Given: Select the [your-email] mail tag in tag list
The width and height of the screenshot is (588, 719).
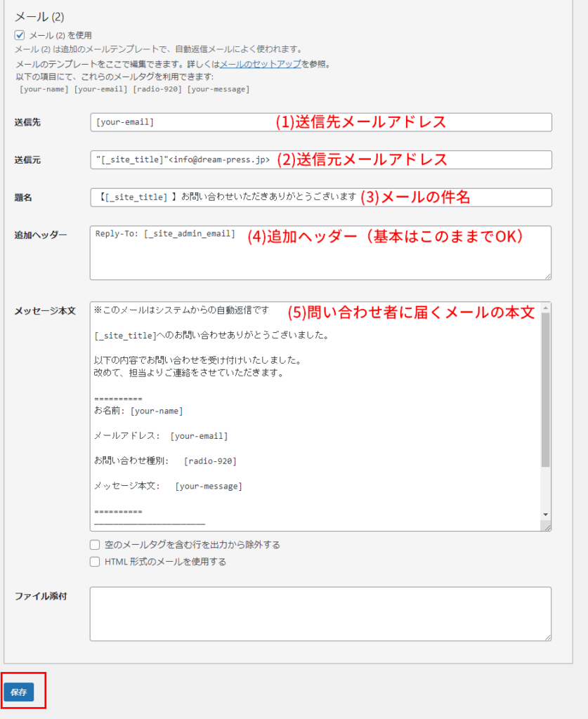Looking at the screenshot, I should pyautogui.click(x=100, y=89).
